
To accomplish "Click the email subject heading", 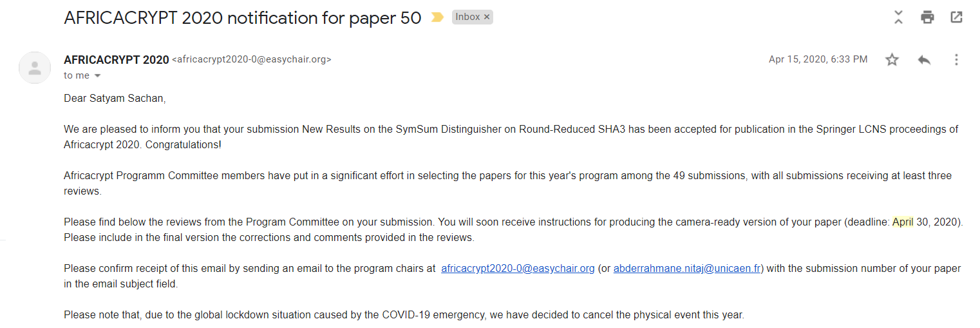I will coord(243,18).
